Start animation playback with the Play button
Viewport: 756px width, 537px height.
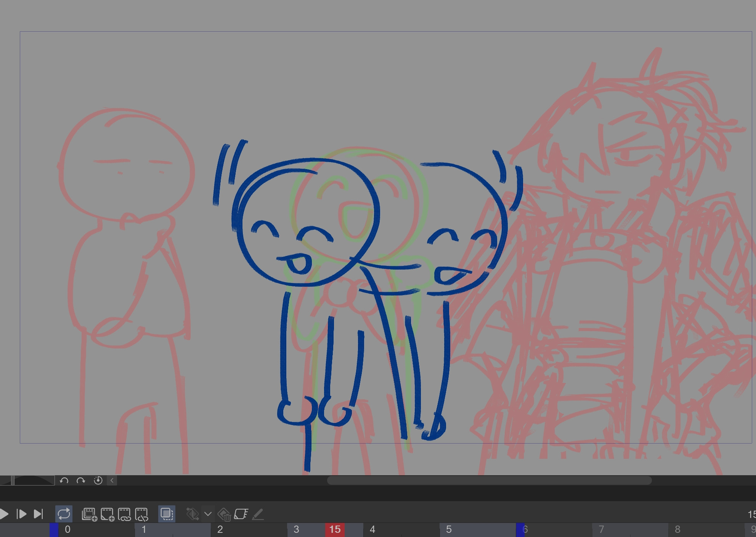coord(4,514)
